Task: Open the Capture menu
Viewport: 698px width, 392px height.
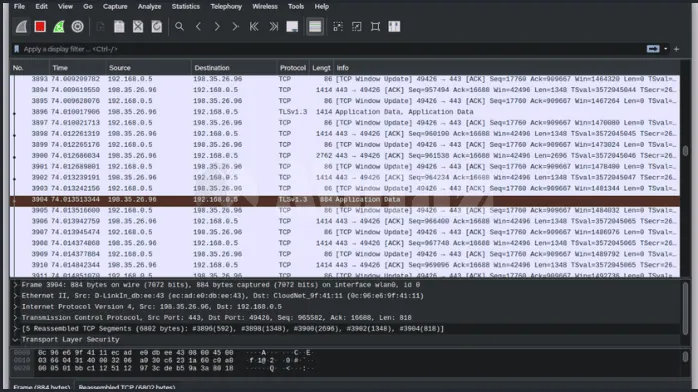Action: click(x=115, y=6)
